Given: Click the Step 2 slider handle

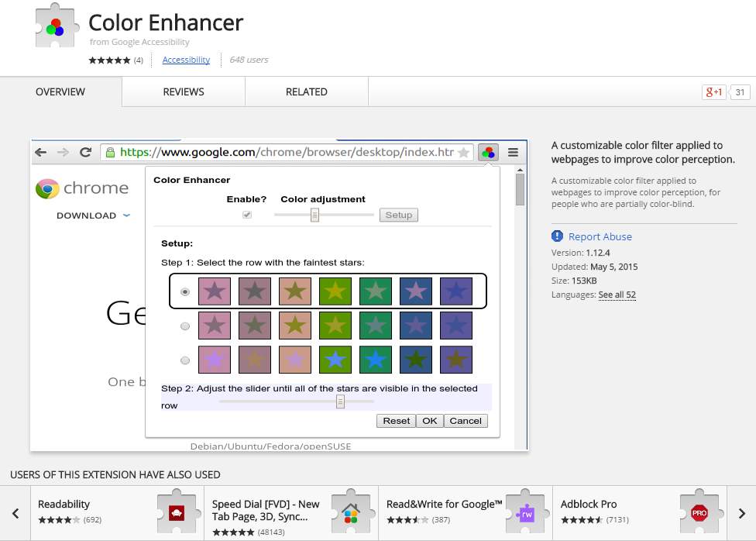Looking at the screenshot, I should coord(340,401).
